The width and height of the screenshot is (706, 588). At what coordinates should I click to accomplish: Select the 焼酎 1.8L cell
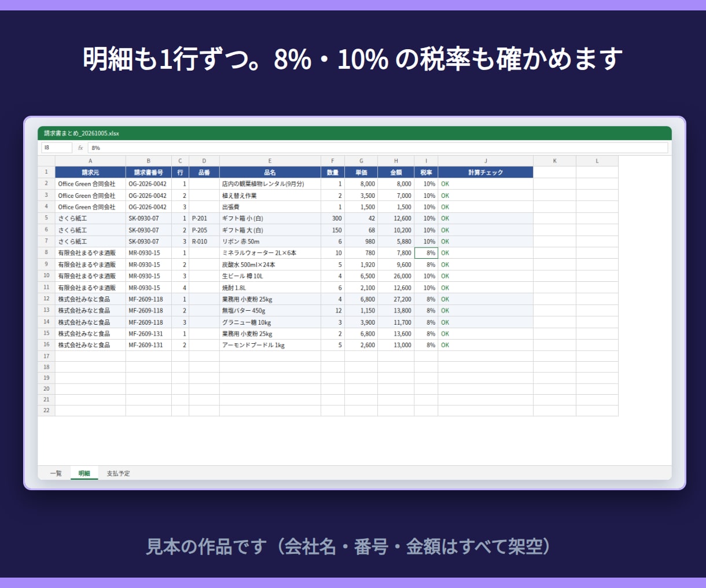(270, 288)
